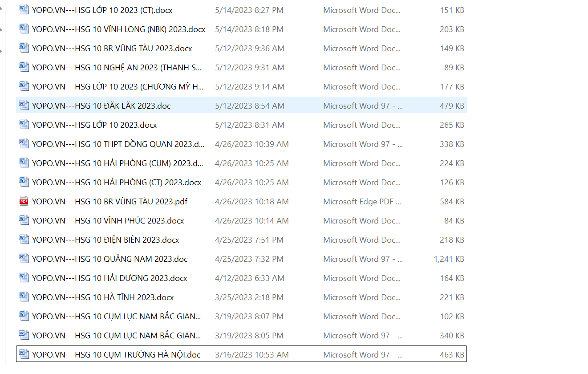
Task: Click the Microsoft Edge PDF type entry
Action: click(x=362, y=202)
